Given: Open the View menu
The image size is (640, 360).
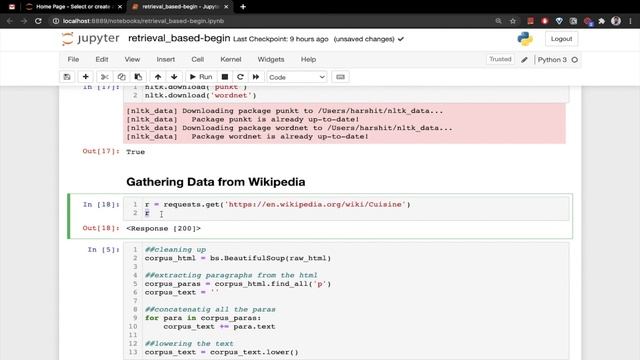Looking at the screenshot, I should coord(132,60).
